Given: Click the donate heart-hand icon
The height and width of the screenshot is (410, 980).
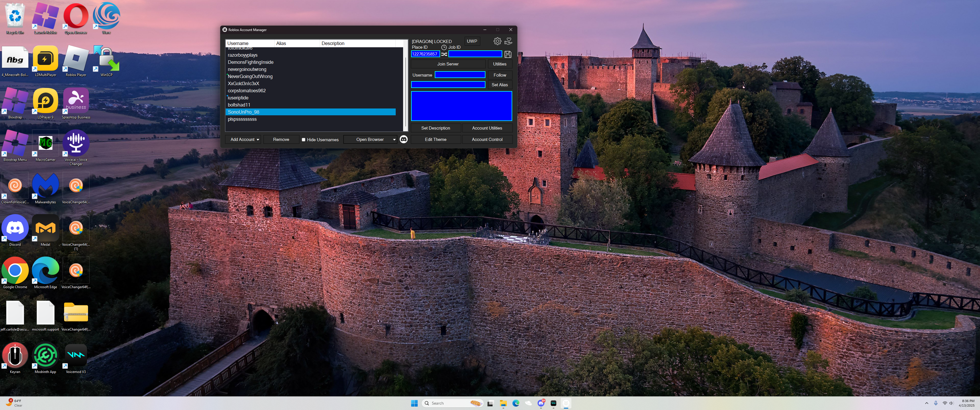Looking at the screenshot, I should (508, 41).
